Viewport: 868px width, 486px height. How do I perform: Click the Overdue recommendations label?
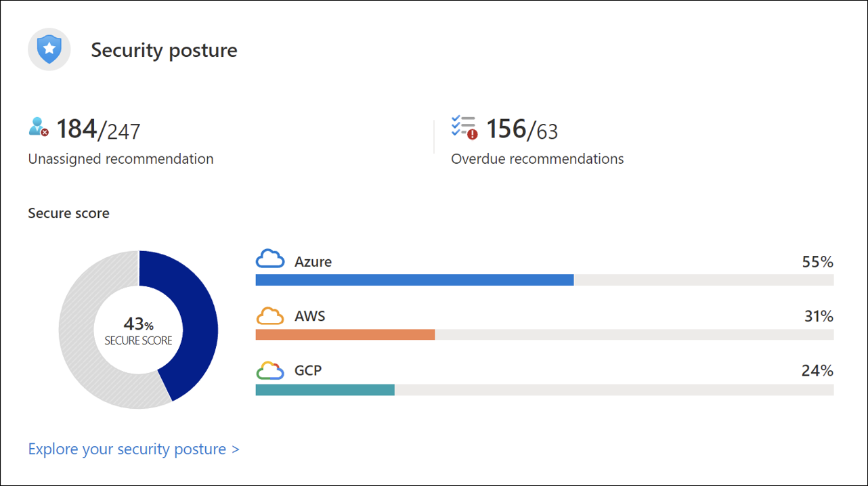[x=538, y=159]
